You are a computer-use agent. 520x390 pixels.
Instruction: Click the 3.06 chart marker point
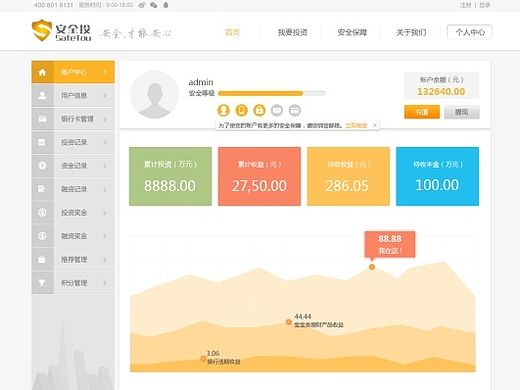pyautogui.click(x=203, y=358)
